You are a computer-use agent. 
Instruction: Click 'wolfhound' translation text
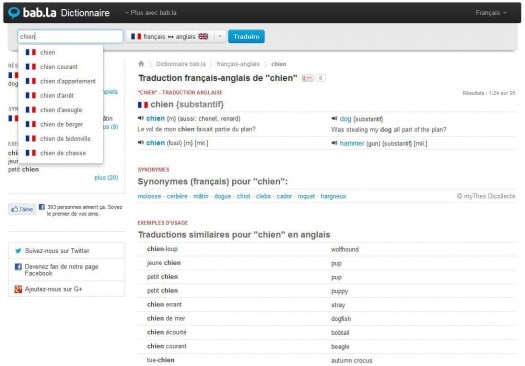(345, 249)
